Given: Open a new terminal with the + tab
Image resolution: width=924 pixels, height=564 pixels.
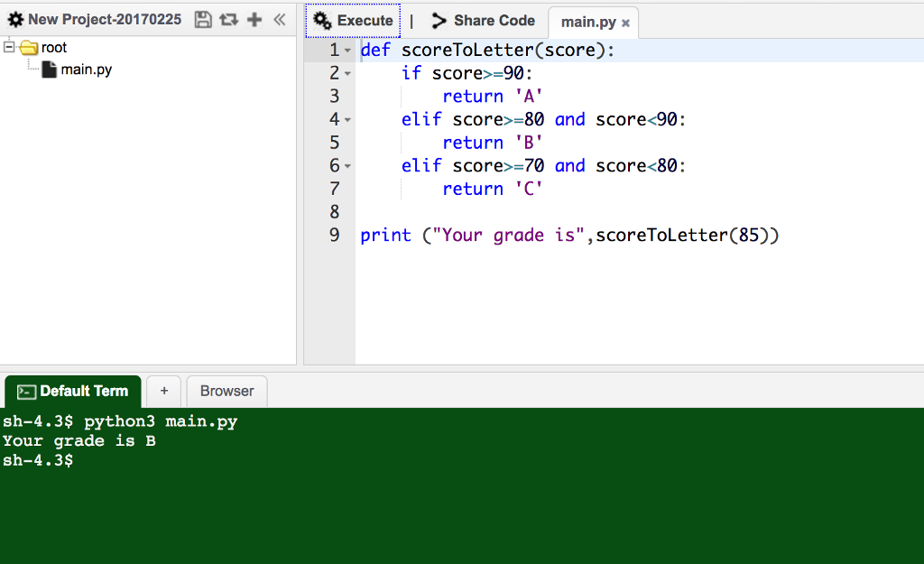Looking at the screenshot, I should [x=164, y=391].
